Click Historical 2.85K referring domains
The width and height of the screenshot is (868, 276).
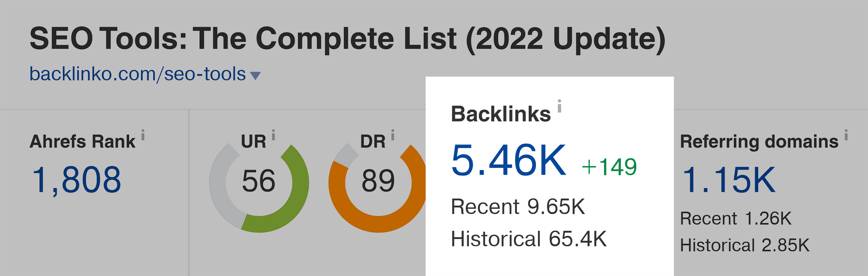(745, 245)
